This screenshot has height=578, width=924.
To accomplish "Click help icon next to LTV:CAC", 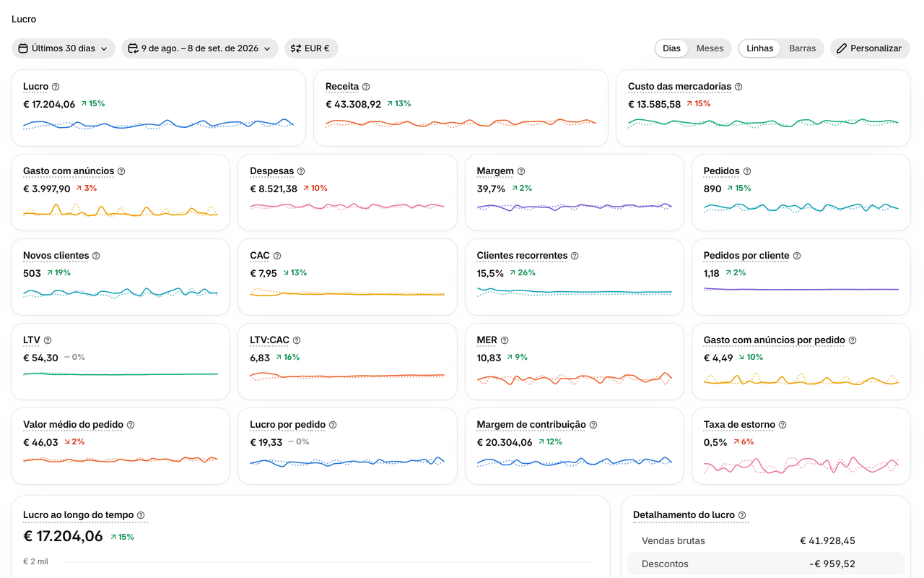I will (297, 340).
